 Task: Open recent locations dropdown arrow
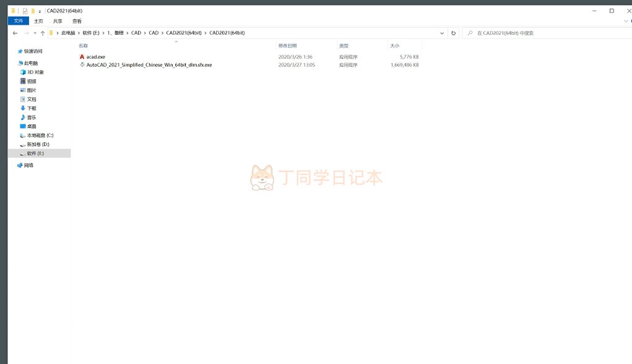(35, 33)
